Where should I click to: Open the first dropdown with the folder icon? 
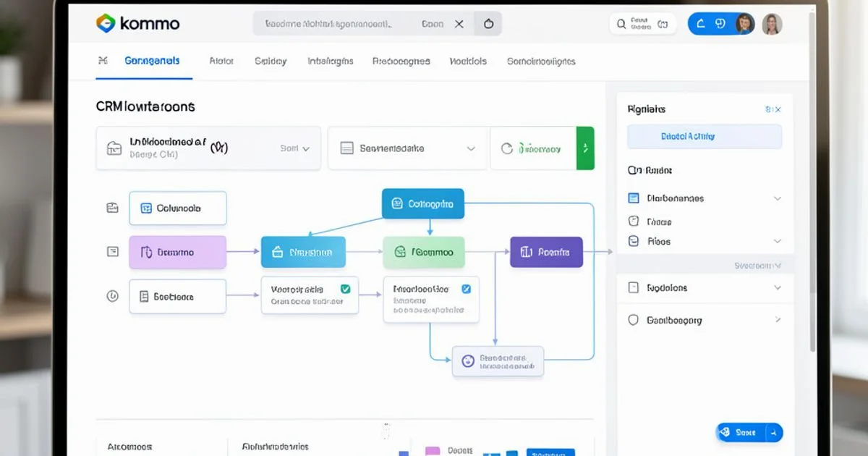tap(208, 148)
